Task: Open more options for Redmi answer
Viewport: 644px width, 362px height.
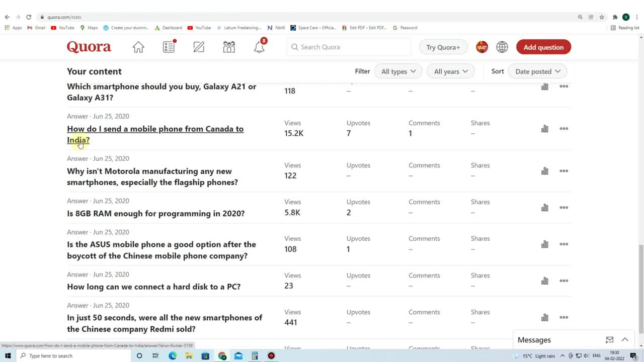Action: [x=563, y=318]
